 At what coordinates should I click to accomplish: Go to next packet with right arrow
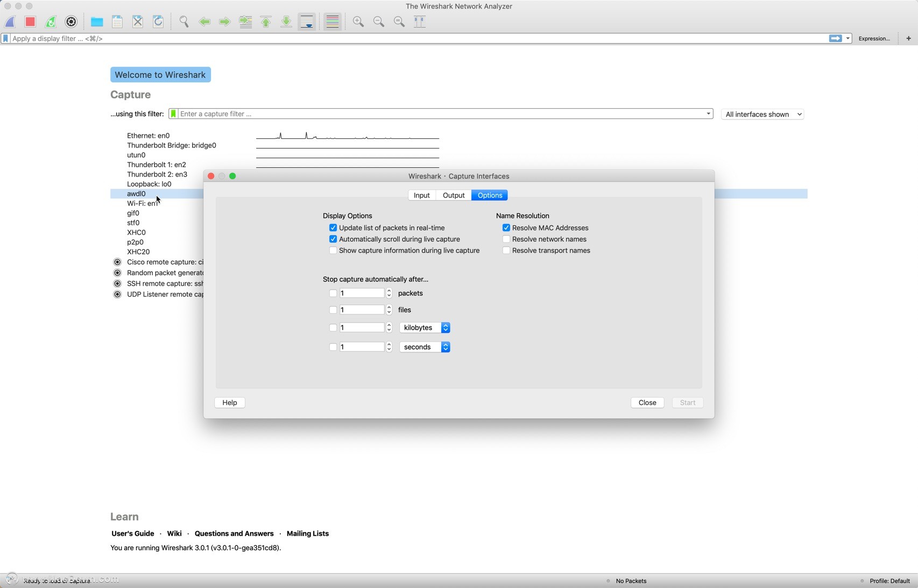click(225, 22)
